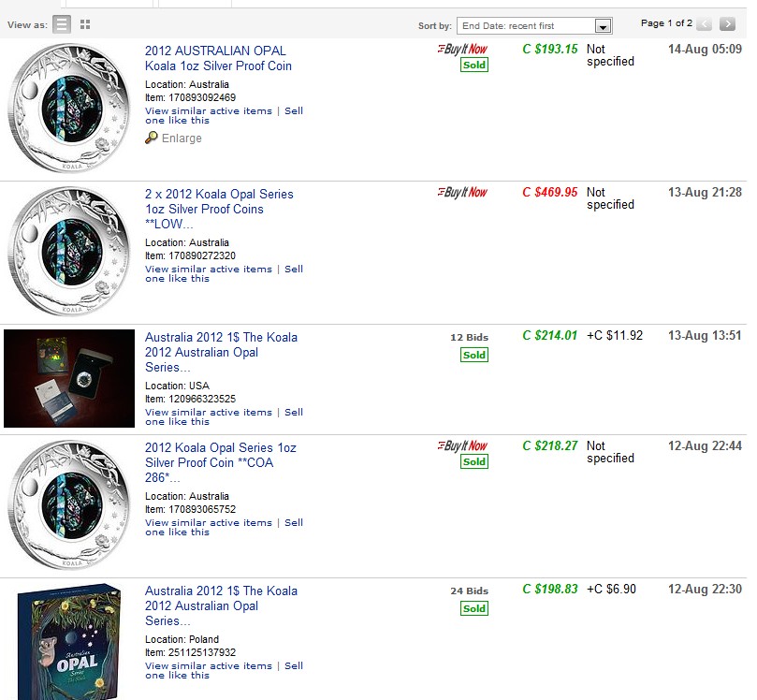Click the previous page arrow
Screen dimensions: 757x700
coord(705,23)
